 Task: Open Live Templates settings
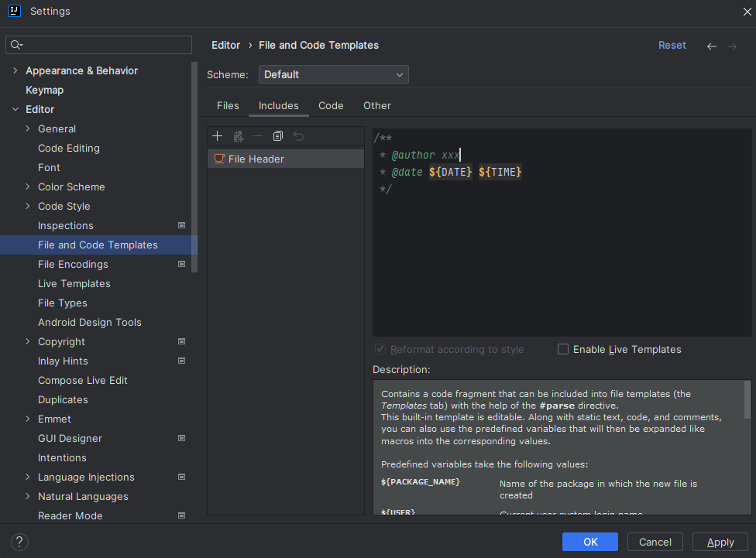coord(74,284)
